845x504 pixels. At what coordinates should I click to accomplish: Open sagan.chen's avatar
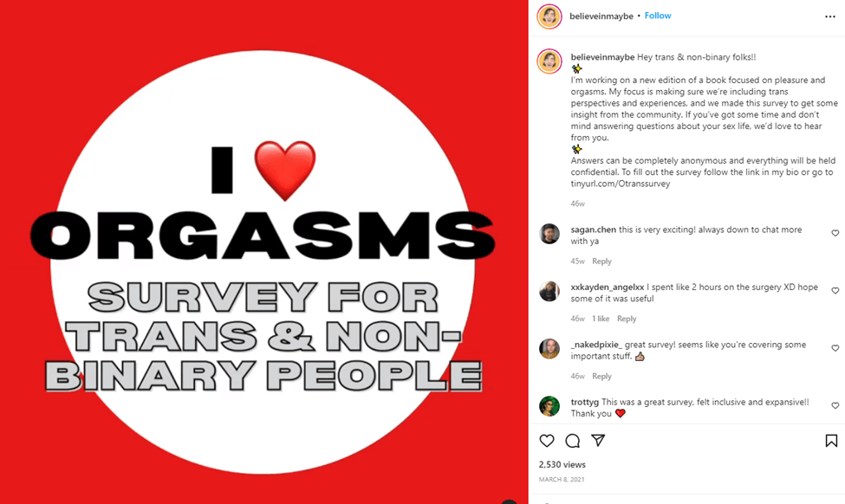[x=549, y=234]
